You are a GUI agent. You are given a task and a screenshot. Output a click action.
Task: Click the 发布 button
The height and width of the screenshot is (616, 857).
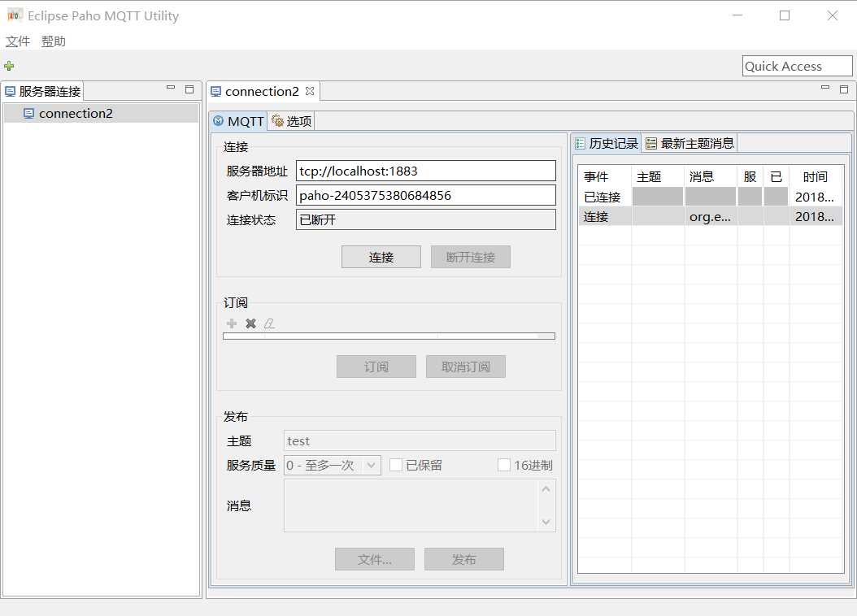pyautogui.click(x=464, y=559)
